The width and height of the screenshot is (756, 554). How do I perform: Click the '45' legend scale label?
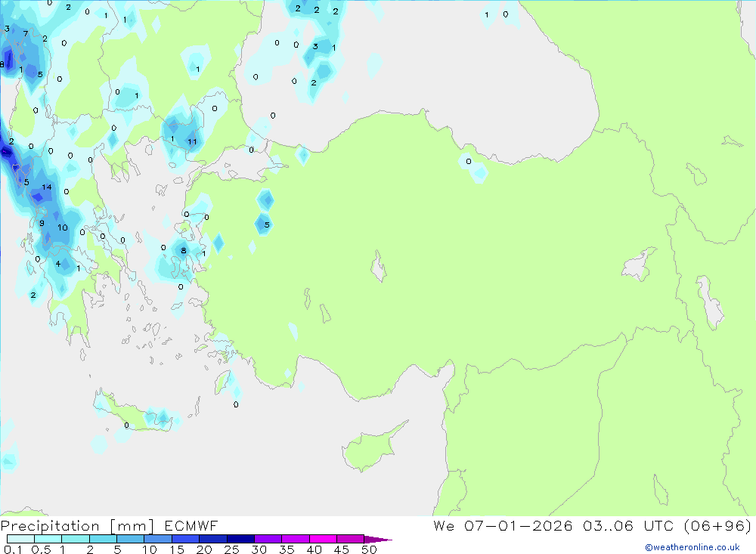click(342, 549)
